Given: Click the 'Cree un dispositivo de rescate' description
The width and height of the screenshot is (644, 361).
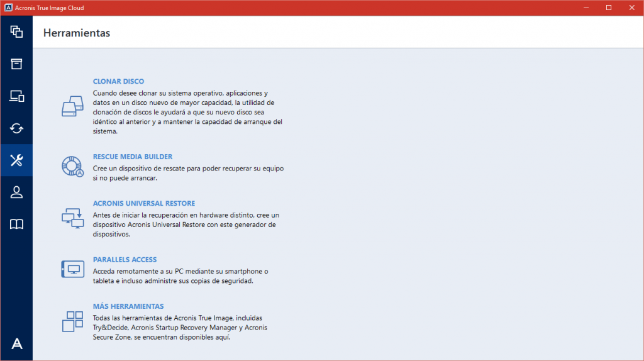Looking at the screenshot, I should pos(188,173).
